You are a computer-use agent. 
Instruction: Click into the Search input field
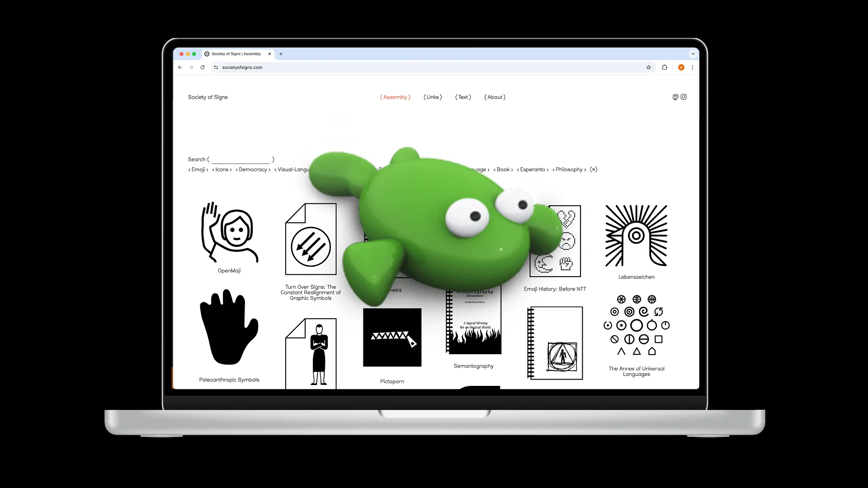240,160
